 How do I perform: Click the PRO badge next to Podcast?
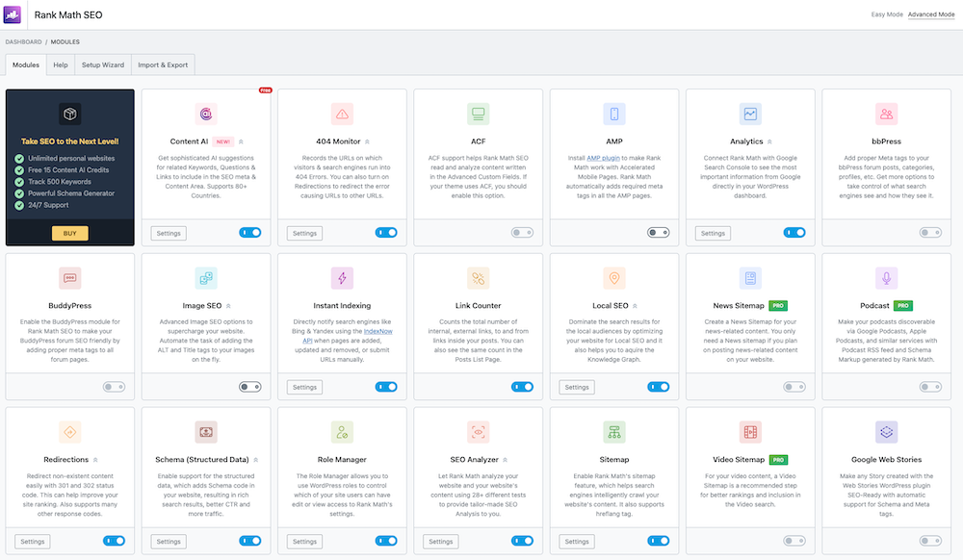click(x=903, y=305)
